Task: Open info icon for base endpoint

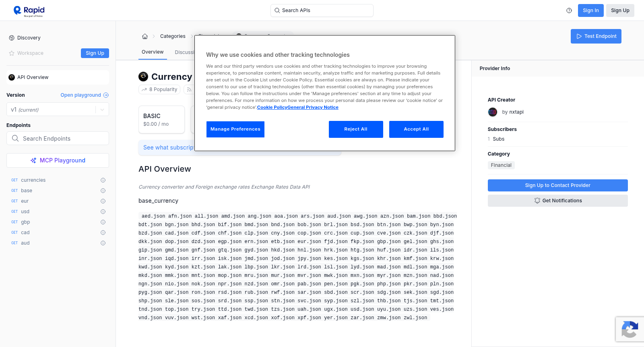Action: [x=103, y=191]
